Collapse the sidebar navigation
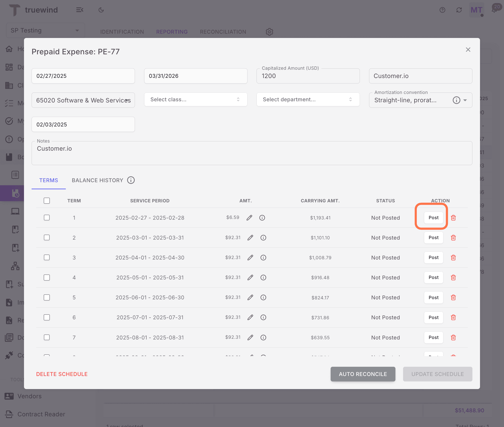Image resolution: width=504 pixels, height=427 pixels. (80, 10)
